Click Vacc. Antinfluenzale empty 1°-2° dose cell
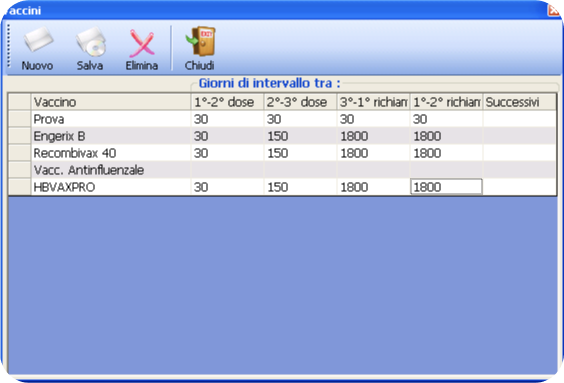 tap(227, 170)
